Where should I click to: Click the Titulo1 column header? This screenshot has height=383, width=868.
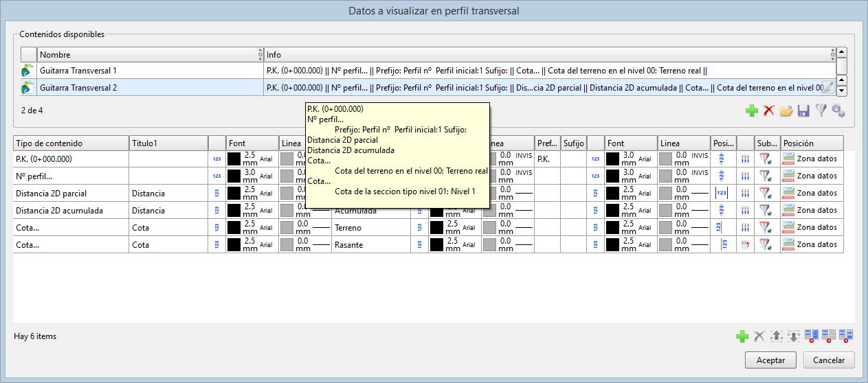[x=168, y=143]
